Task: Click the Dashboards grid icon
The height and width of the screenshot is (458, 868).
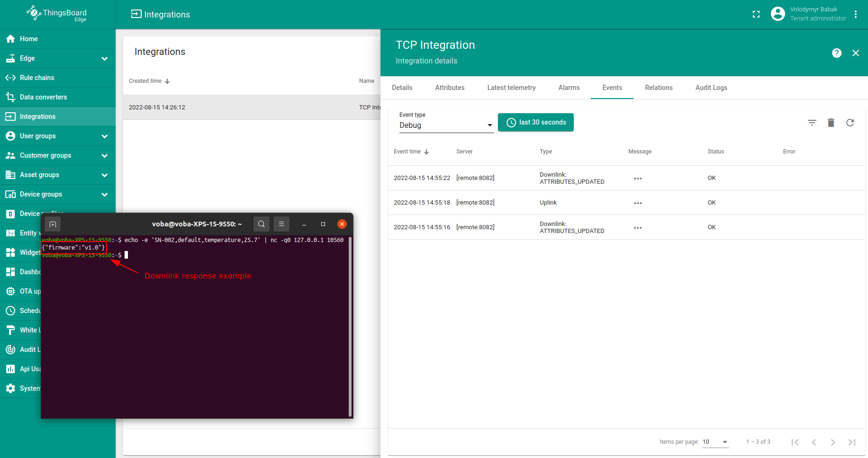Action: click(x=10, y=272)
